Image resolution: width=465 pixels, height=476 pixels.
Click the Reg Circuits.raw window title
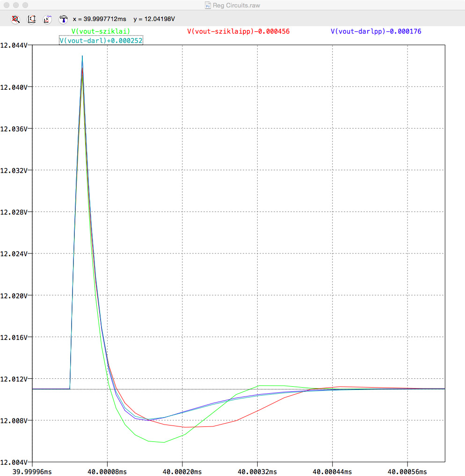236,5
